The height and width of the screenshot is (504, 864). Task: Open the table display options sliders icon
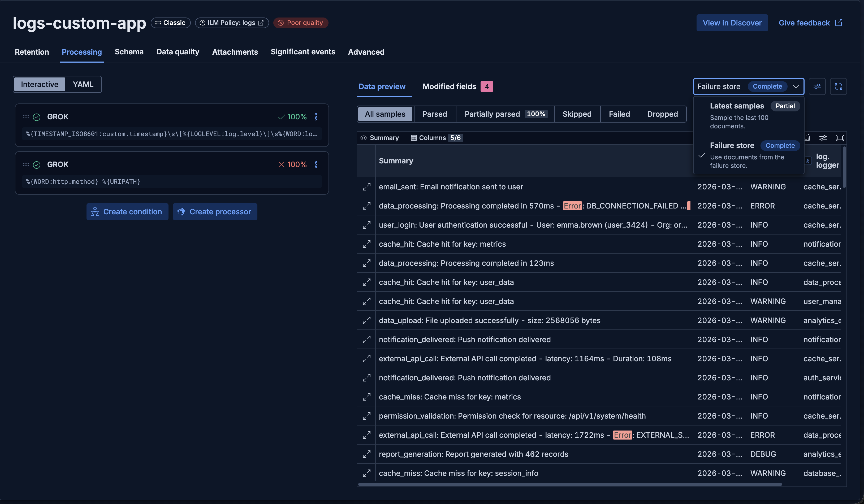click(823, 138)
